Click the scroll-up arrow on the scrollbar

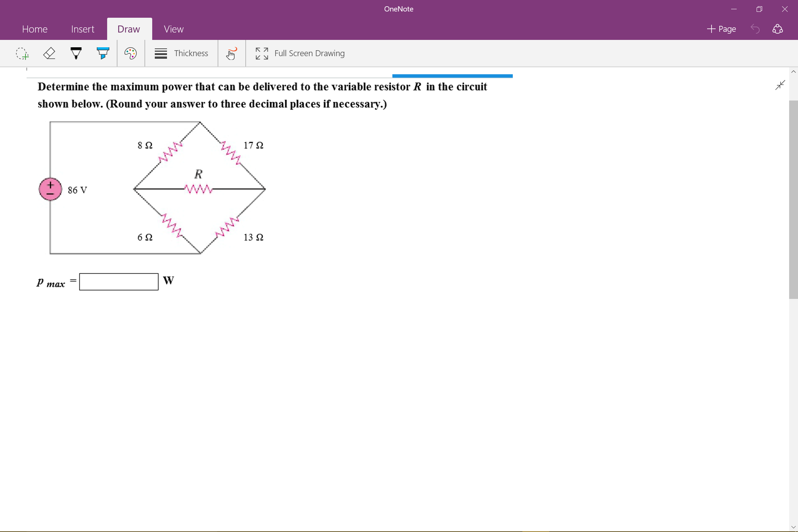pos(793,71)
